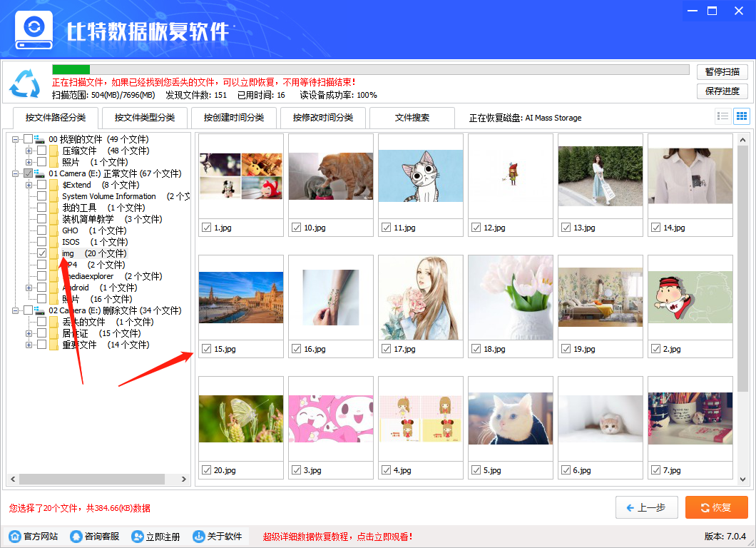This screenshot has width=756, height=548.
Task: Click the recycling scan animation icon
Action: coord(24,82)
